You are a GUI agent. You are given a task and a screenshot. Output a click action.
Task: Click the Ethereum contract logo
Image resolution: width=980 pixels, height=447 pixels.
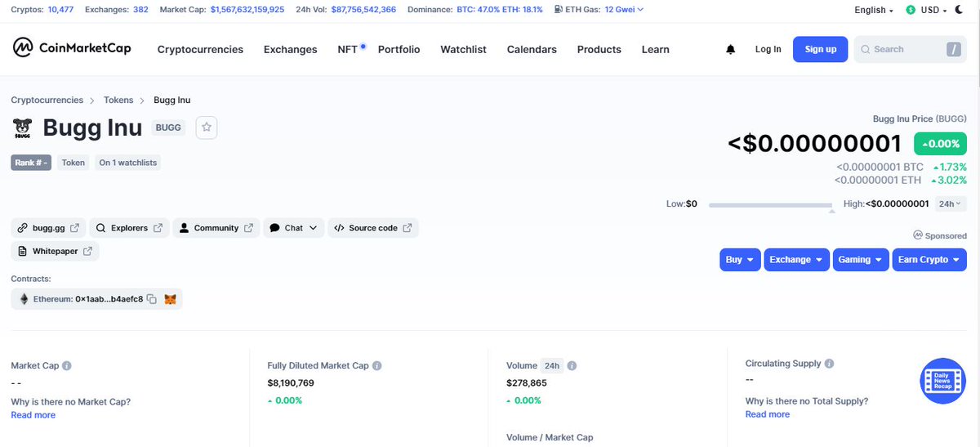24,300
